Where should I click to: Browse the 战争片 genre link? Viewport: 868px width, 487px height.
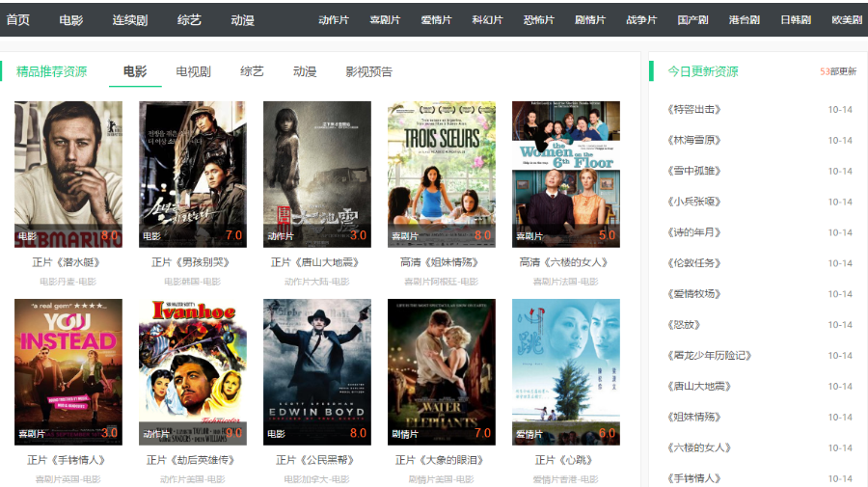pos(641,20)
